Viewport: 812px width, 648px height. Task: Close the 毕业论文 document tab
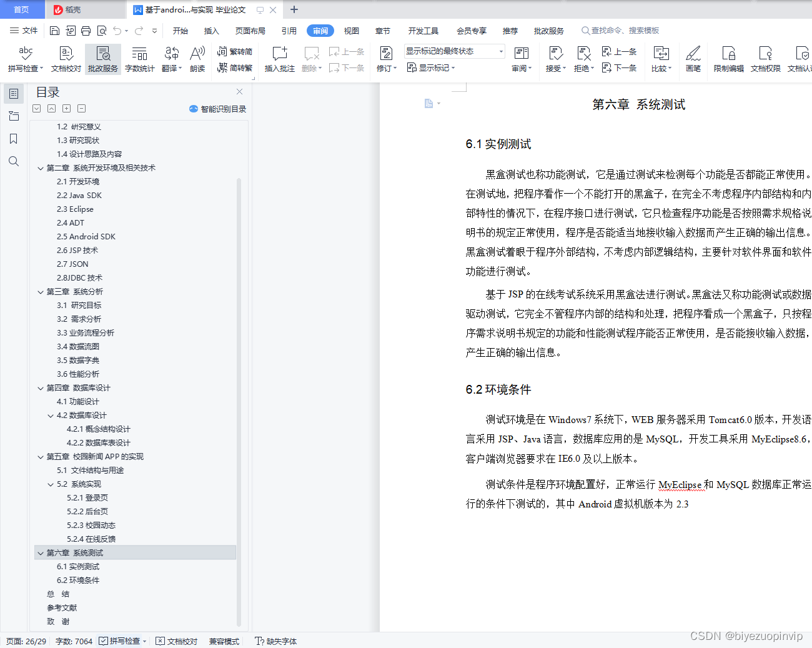273,10
